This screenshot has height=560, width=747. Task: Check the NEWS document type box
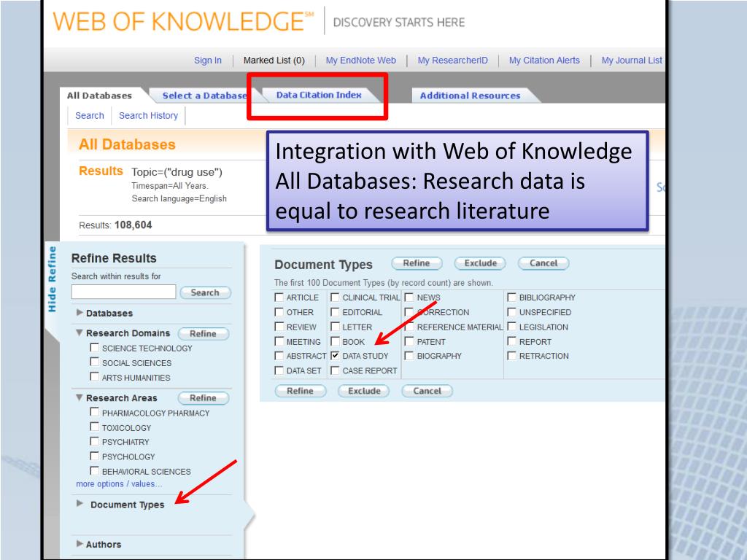click(409, 297)
